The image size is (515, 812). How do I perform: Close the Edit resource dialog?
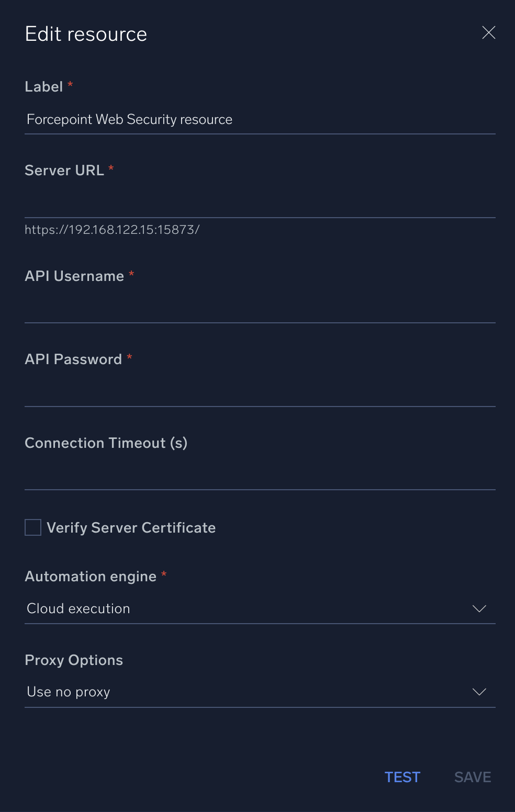click(x=488, y=32)
